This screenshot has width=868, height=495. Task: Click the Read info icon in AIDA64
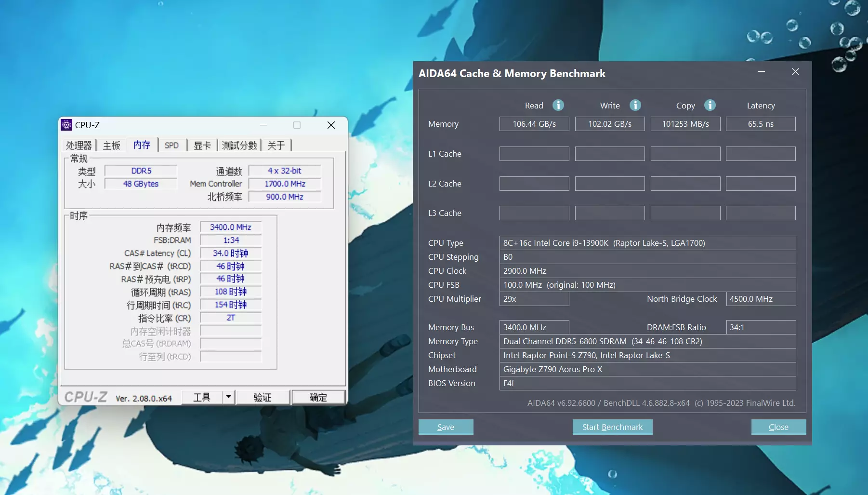pos(558,105)
